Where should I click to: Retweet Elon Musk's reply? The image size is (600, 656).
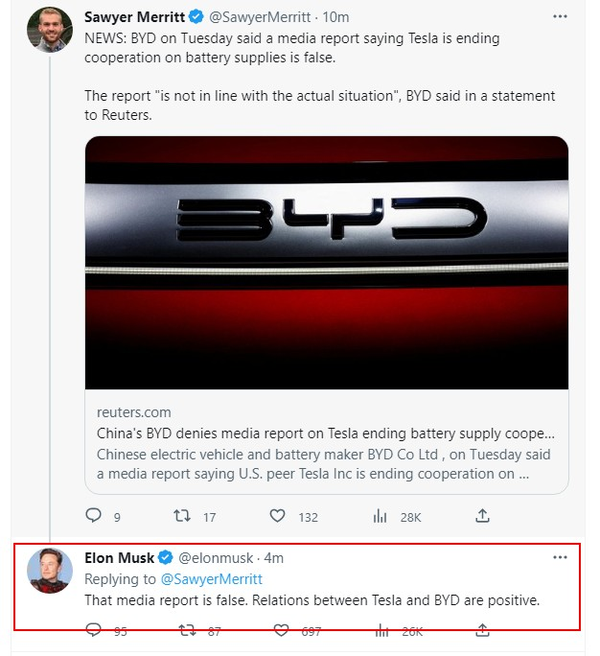coord(187,630)
